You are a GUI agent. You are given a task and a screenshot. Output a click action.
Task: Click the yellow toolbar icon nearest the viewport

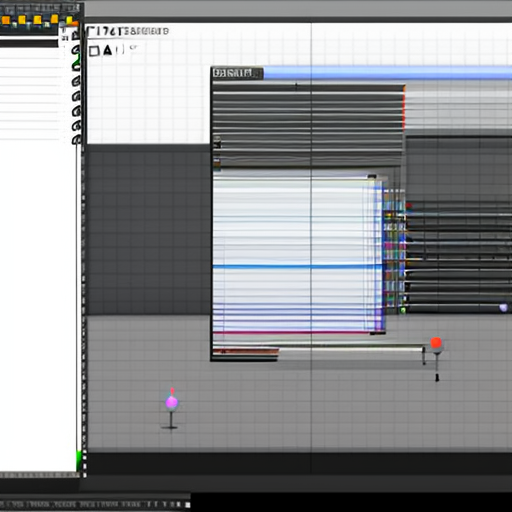(x=69, y=20)
